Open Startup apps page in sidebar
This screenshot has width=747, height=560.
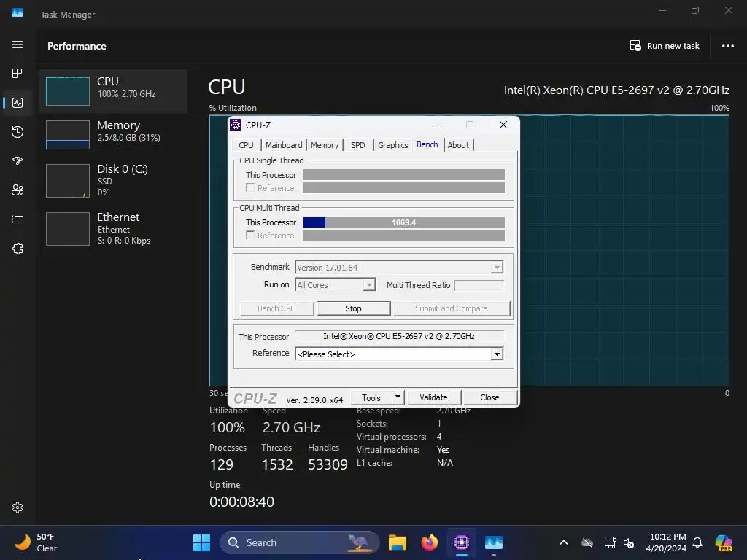coord(18,161)
